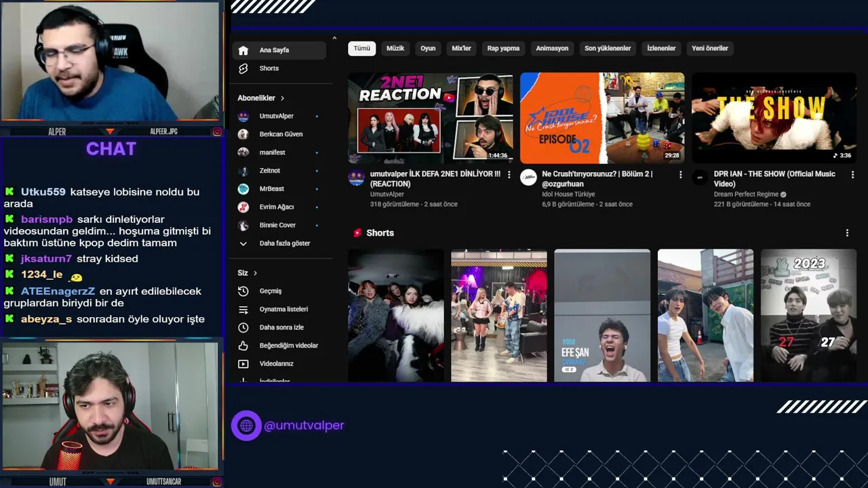This screenshot has height=488, width=868.
Task: Open the Geçmiş history icon
Action: (x=243, y=291)
